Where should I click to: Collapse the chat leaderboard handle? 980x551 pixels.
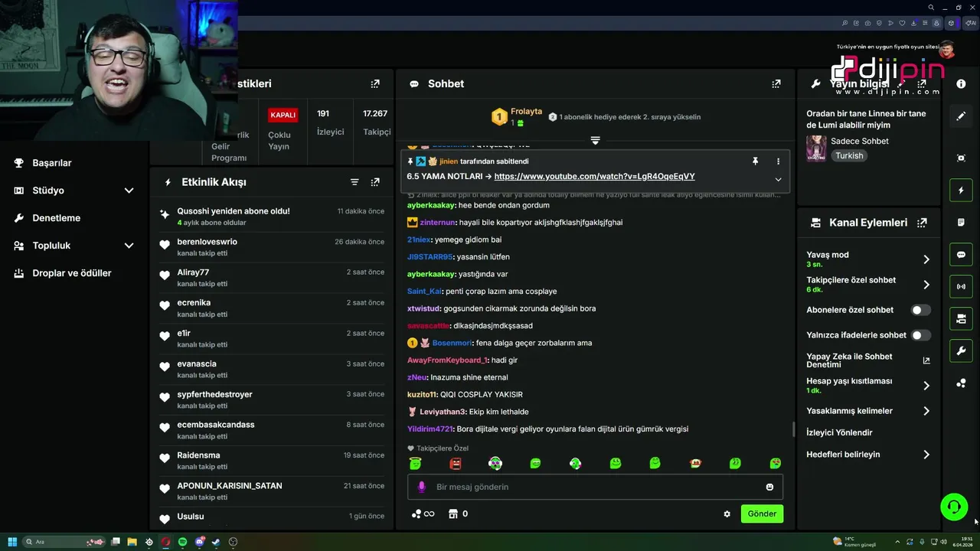pos(595,141)
